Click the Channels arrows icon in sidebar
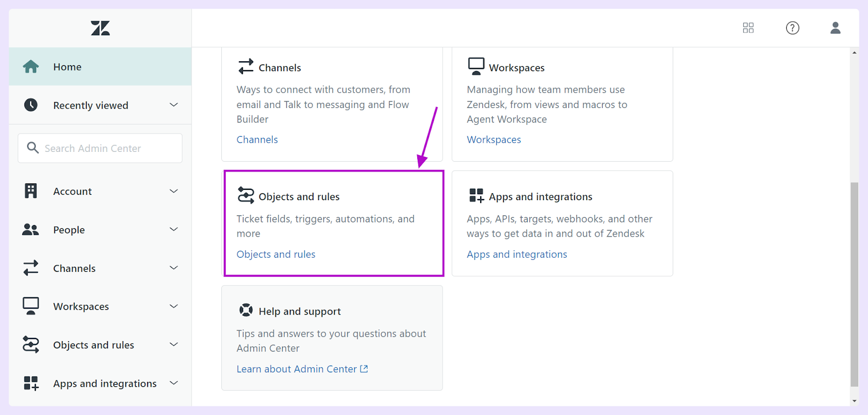Screen dimensions: 868x415 (31, 268)
